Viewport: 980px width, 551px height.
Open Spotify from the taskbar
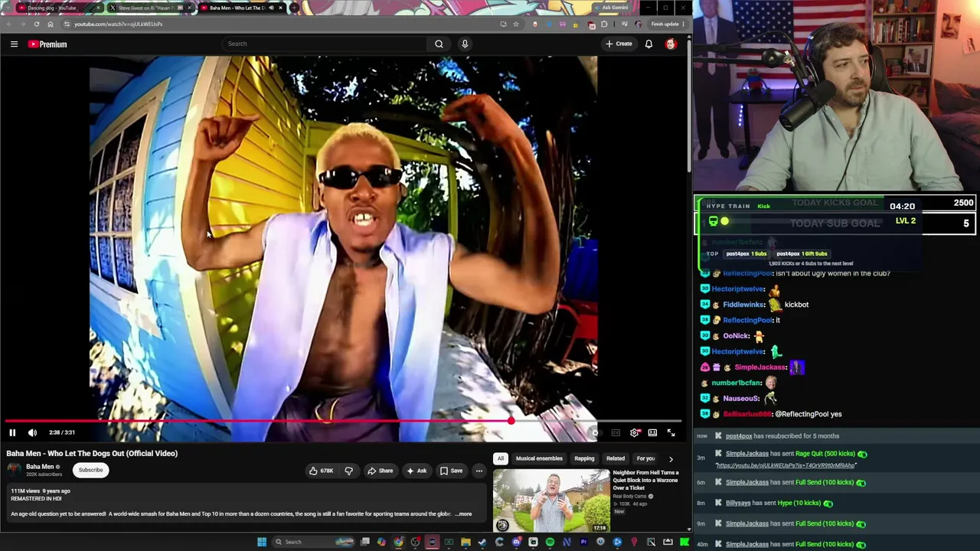coord(550,542)
